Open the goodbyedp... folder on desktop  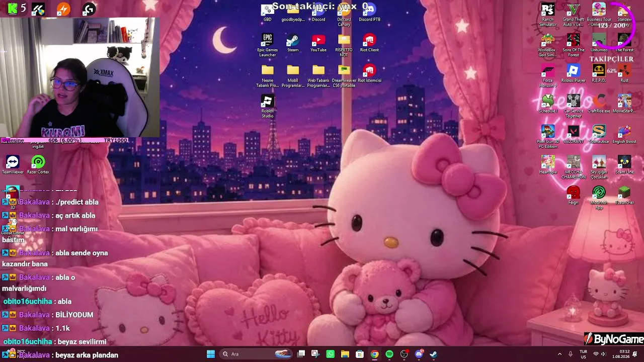(293, 13)
